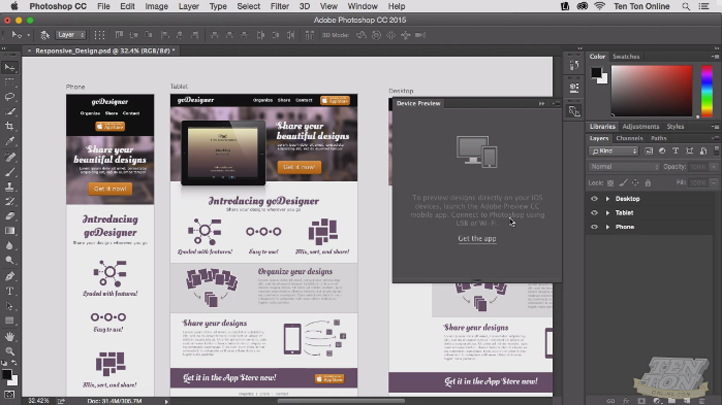Expand the Desktop layer group
This screenshot has height=405, width=722.
[x=607, y=199]
